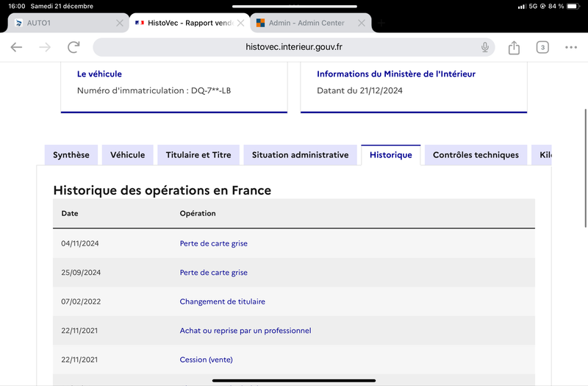Click the 22/11/2021 date in Achat row
588x386 pixels.
click(79, 330)
